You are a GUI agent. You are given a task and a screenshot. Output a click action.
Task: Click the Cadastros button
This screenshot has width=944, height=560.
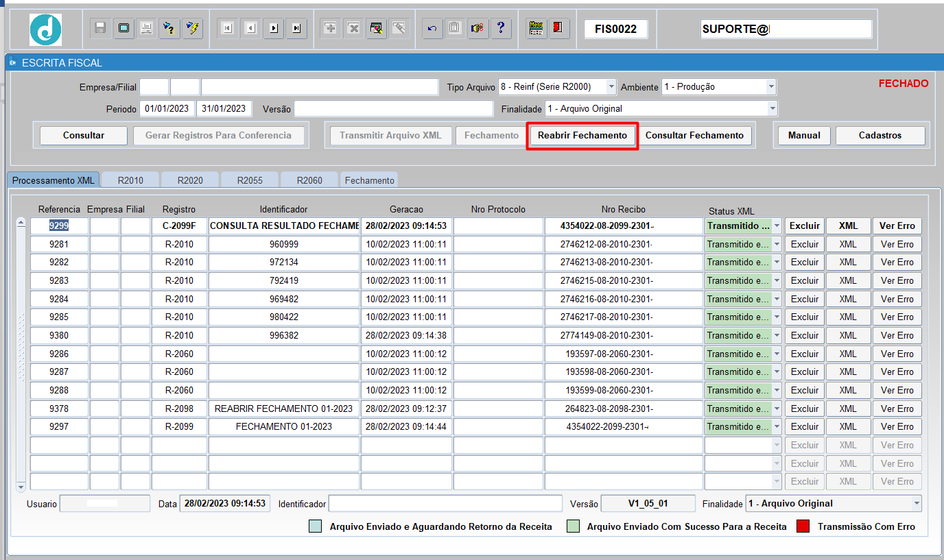[x=880, y=136]
